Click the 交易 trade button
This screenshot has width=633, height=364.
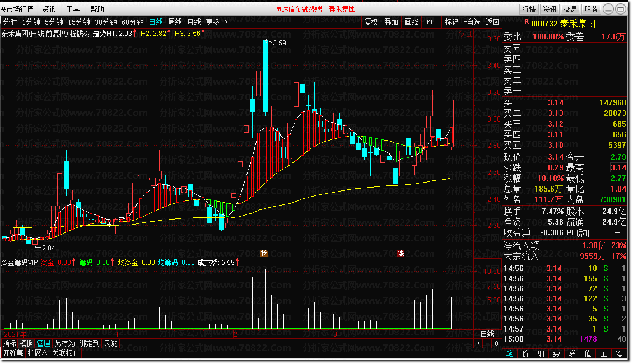click(570, 9)
